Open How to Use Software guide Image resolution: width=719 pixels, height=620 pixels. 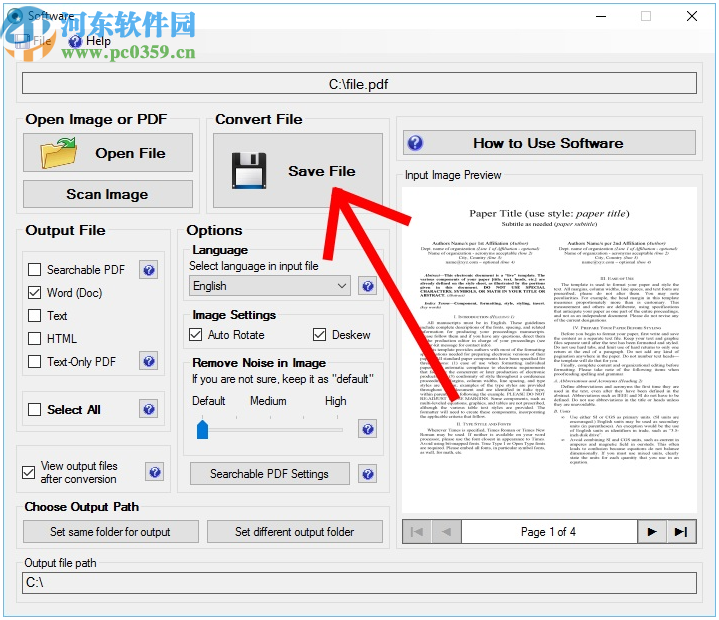[x=549, y=143]
